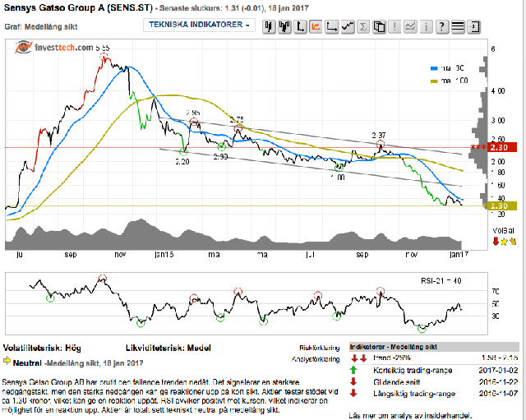Click the 'jan15' x-axis label
The image size is (526, 420).
[x=164, y=255]
